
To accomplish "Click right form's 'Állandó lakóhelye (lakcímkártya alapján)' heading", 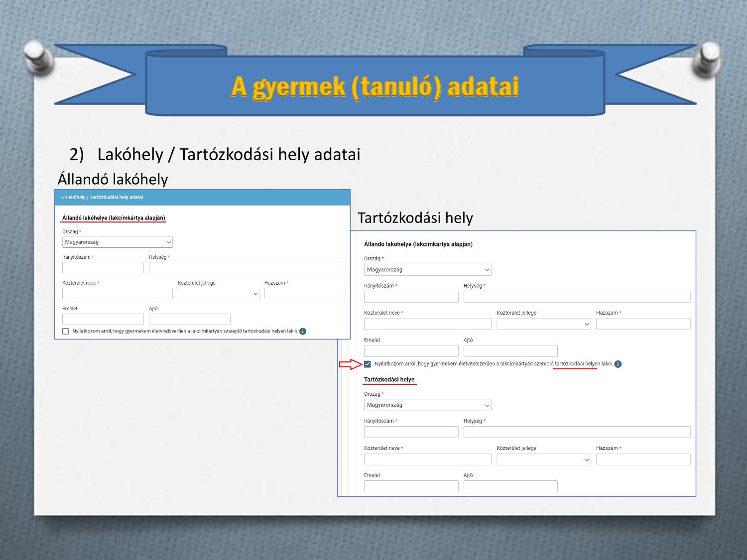I will 418,244.
